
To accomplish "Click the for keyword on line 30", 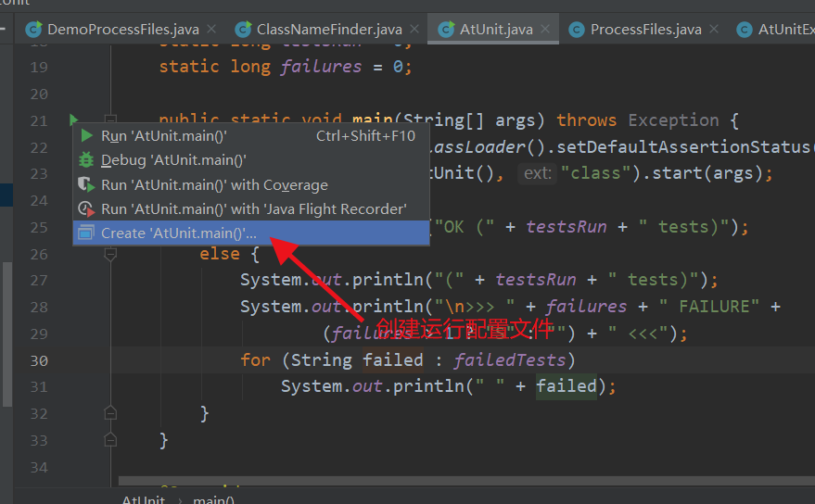I will [255, 360].
